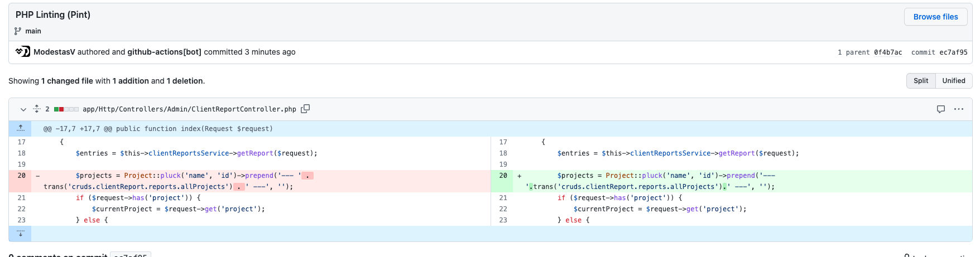Click the comment icon on the file header
980x257 pixels.
(x=941, y=109)
